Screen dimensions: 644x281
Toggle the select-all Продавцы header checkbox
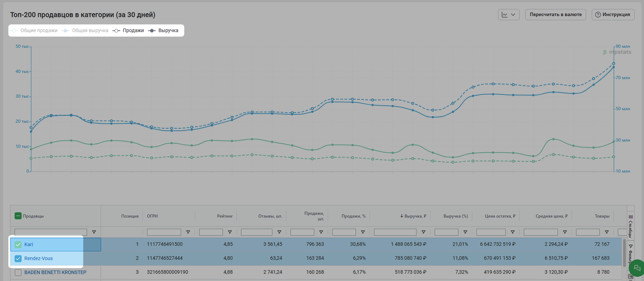point(18,216)
